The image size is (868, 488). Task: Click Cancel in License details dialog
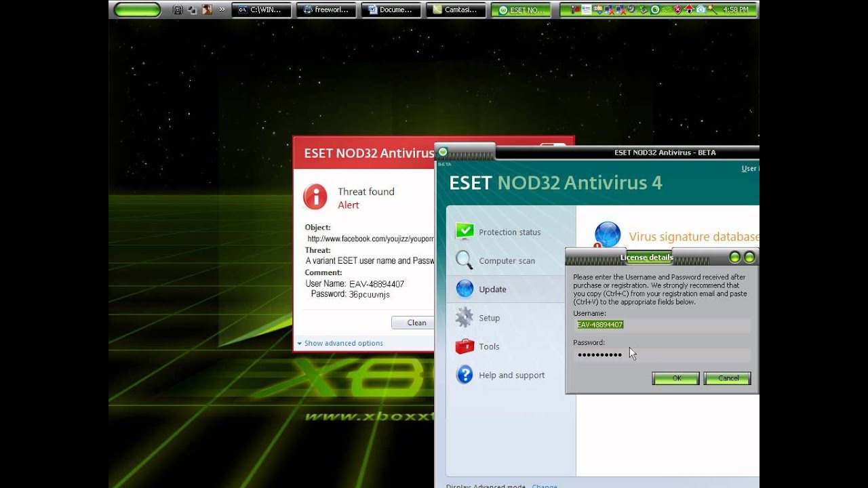(728, 378)
